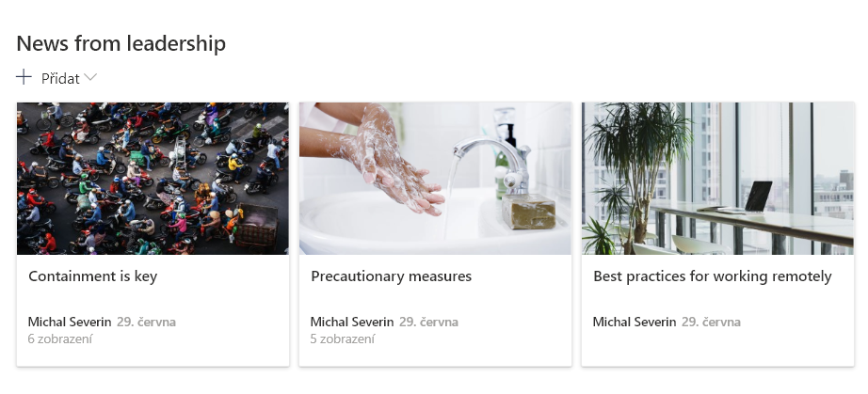The image size is (868, 394).
Task: Open Best practices for working remotely title
Action: tap(713, 276)
